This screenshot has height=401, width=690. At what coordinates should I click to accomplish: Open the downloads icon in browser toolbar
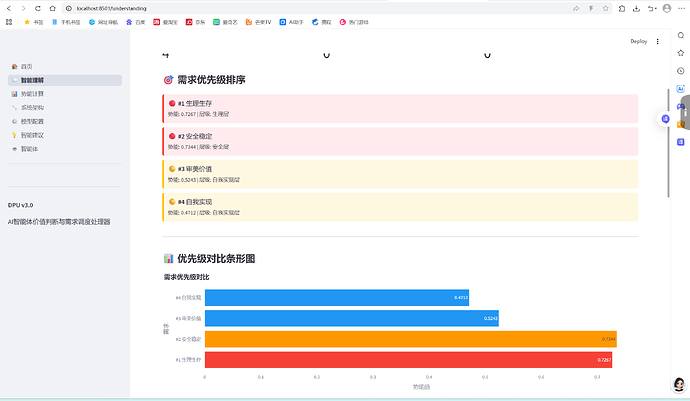coord(636,8)
